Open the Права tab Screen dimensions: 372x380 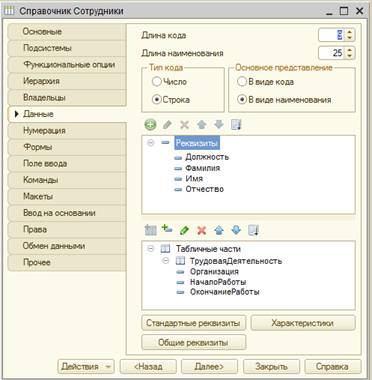tap(67, 229)
